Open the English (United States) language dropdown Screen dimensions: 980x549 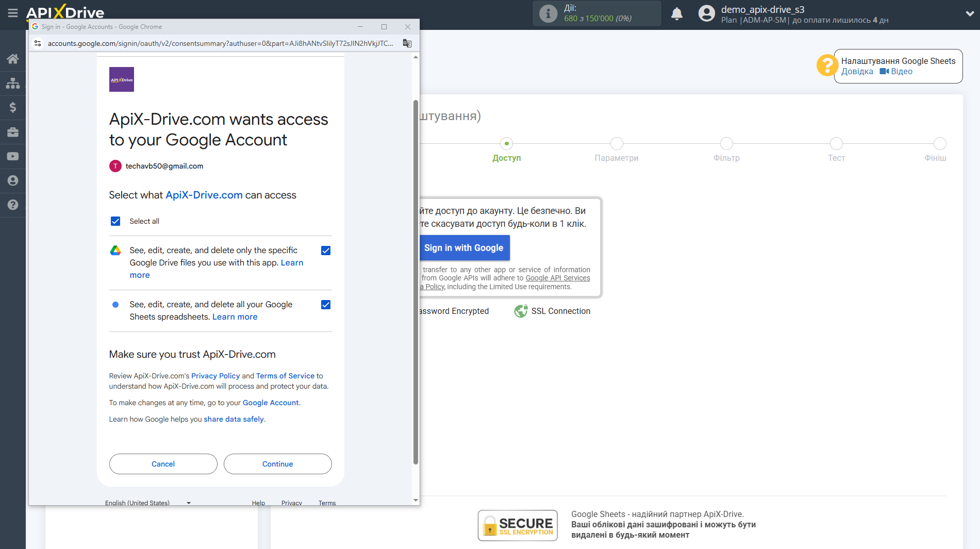[148, 503]
